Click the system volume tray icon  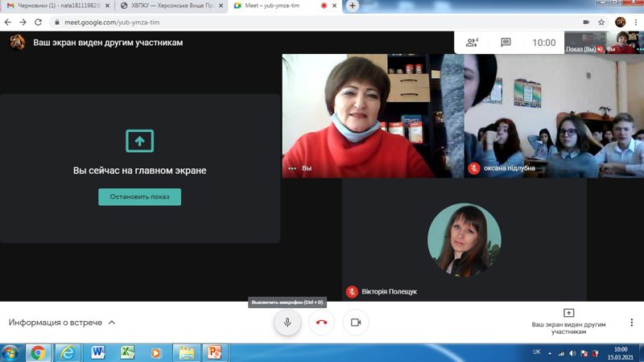(572, 353)
